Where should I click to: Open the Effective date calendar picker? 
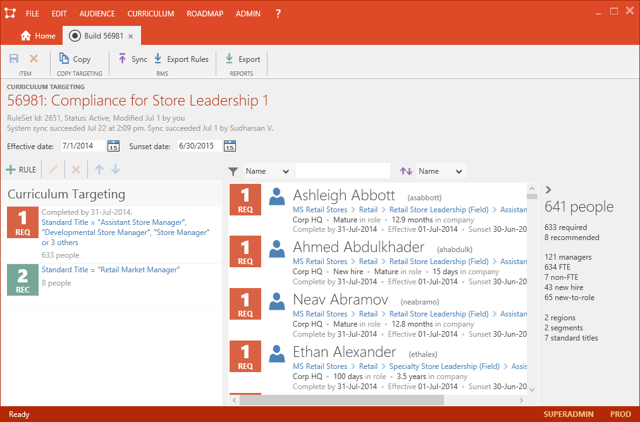click(113, 146)
